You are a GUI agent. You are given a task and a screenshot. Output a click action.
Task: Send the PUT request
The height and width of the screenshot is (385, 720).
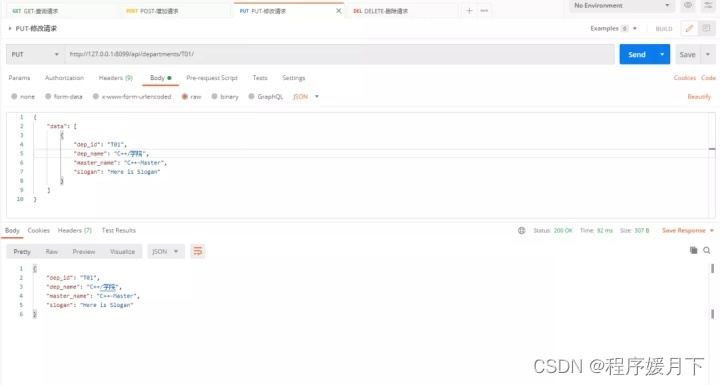637,54
